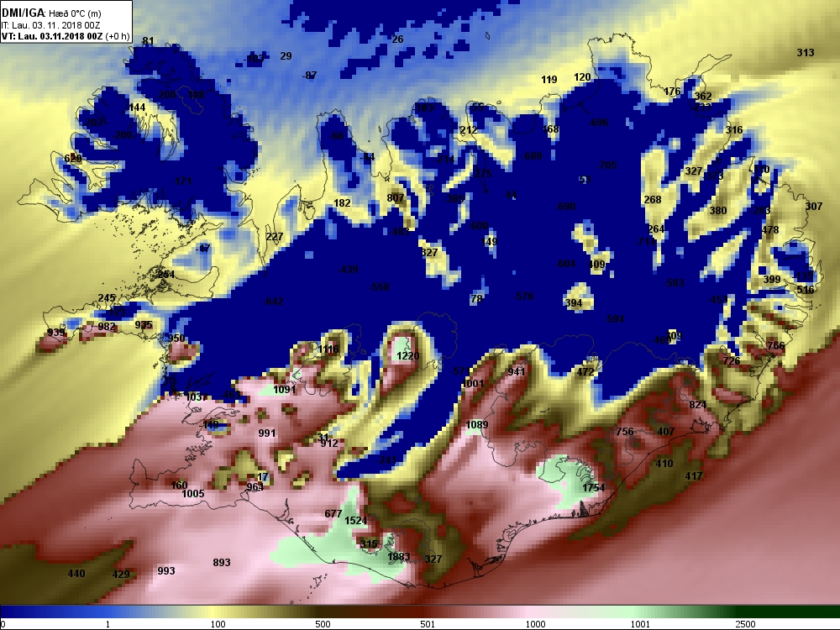Click the legend label 100
The image size is (840, 630).
point(218,623)
